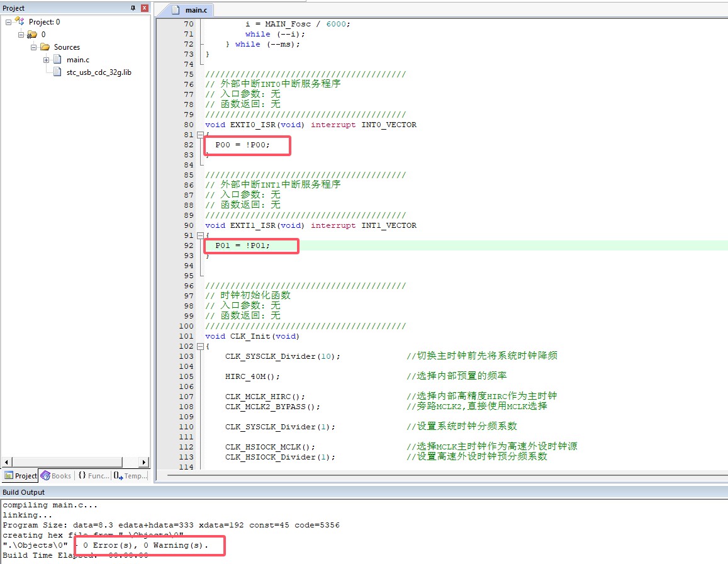This screenshot has height=564, width=728.
Task: Click the Project: 0 workspace icon
Action: pyautogui.click(x=20, y=21)
